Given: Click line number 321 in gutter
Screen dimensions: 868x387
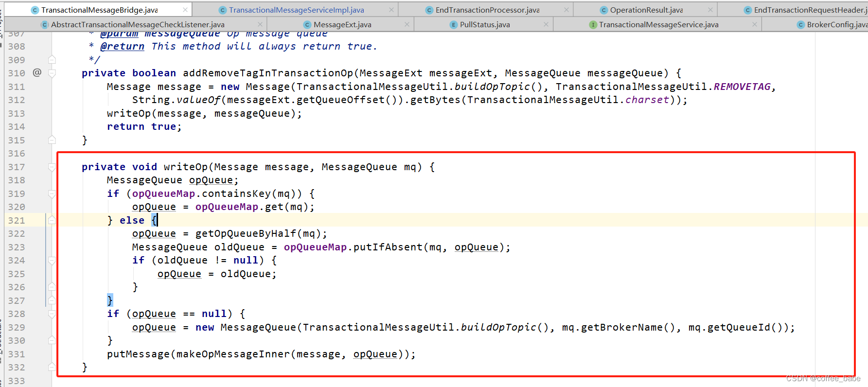Looking at the screenshot, I should 17,220.
